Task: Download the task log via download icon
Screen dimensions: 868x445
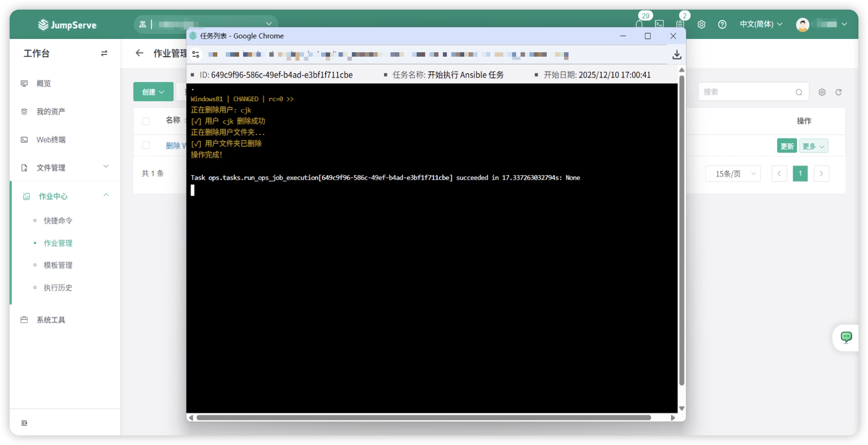Action: (677, 55)
